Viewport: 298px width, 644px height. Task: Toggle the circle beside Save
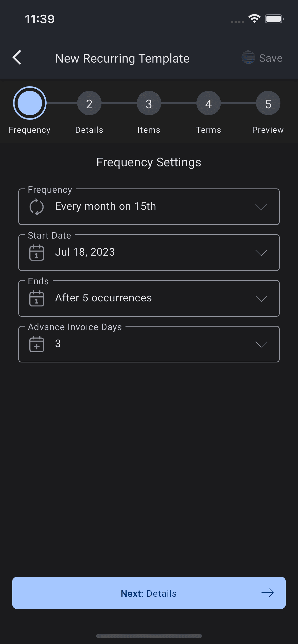point(248,57)
